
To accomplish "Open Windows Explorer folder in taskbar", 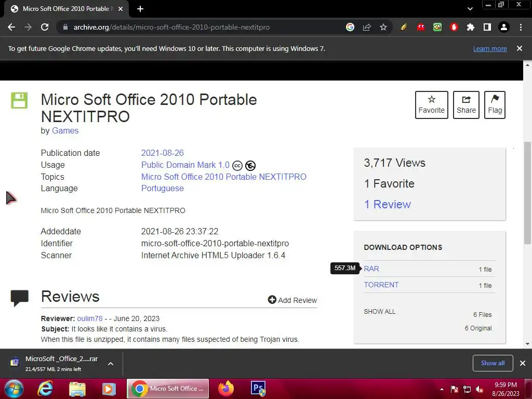I will [77, 389].
